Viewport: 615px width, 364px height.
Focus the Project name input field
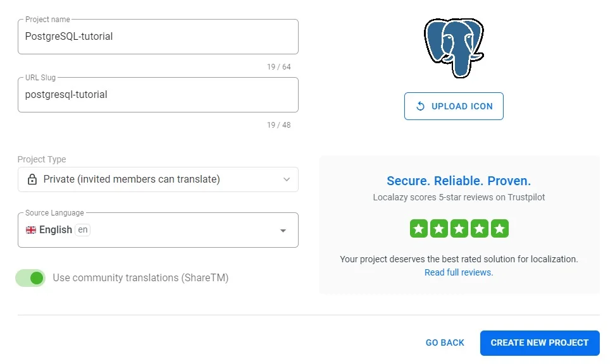158,37
